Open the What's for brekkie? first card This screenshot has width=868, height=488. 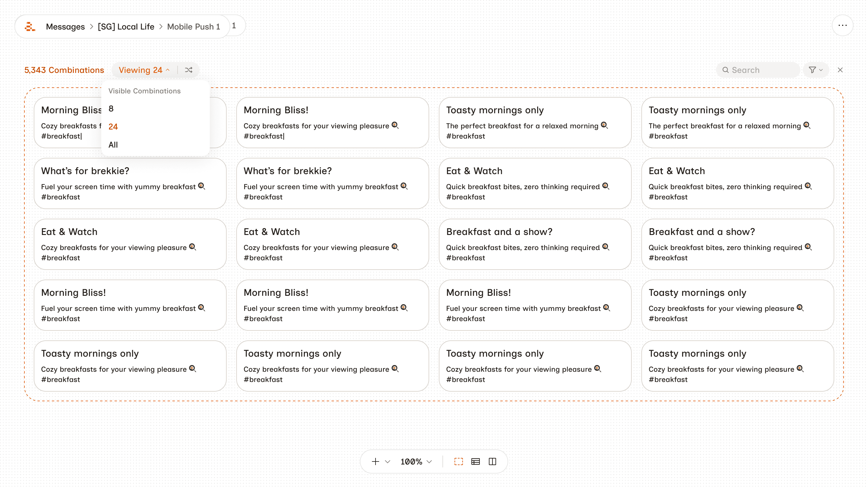tap(130, 183)
